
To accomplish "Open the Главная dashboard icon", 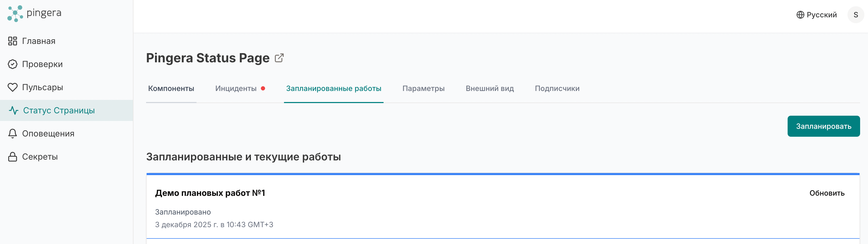I will point(12,41).
